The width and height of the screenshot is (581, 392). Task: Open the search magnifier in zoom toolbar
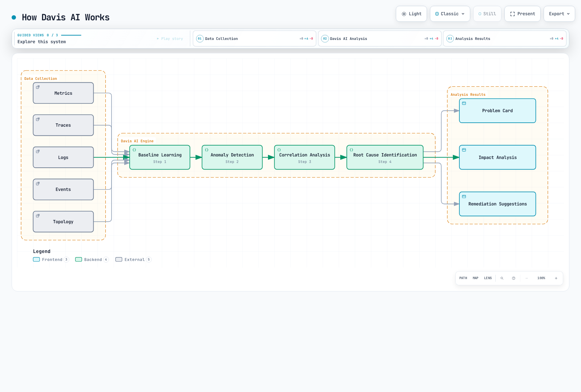click(x=502, y=278)
